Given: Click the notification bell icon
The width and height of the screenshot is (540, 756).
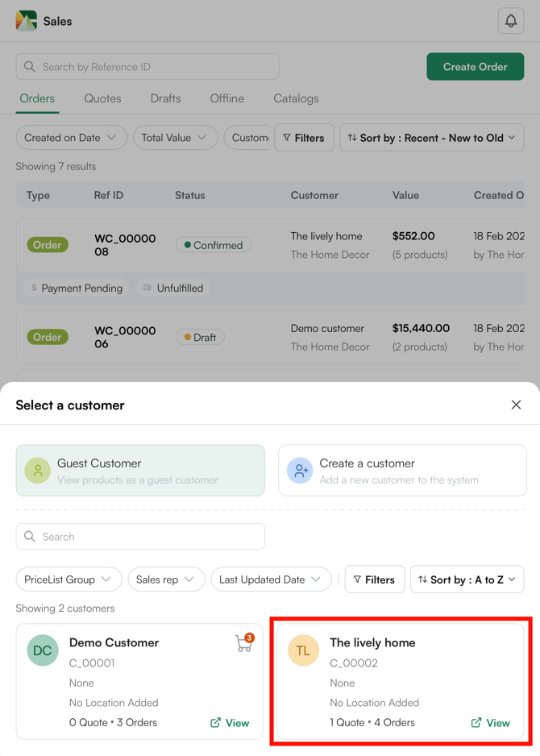Looking at the screenshot, I should tap(511, 21).
